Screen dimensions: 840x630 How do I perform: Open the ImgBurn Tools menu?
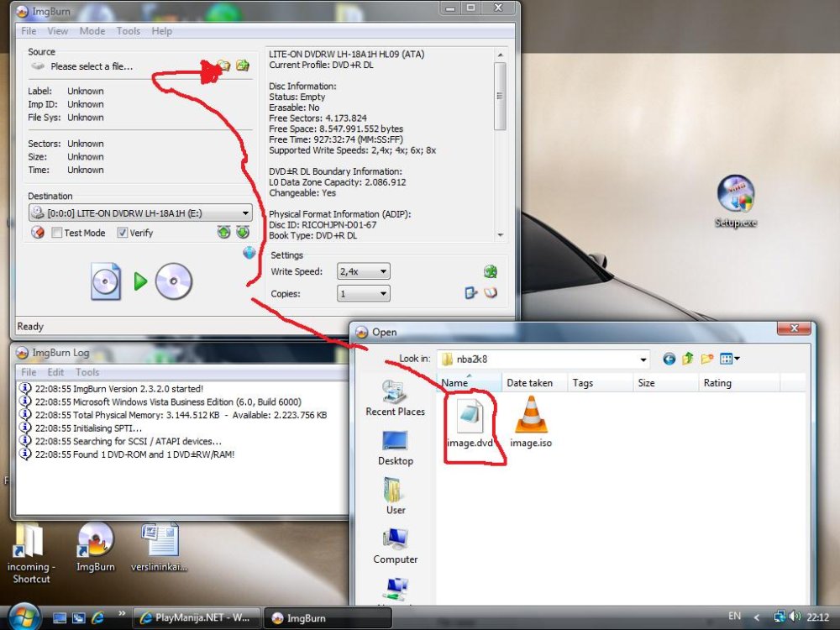click(x=129, y=31)
